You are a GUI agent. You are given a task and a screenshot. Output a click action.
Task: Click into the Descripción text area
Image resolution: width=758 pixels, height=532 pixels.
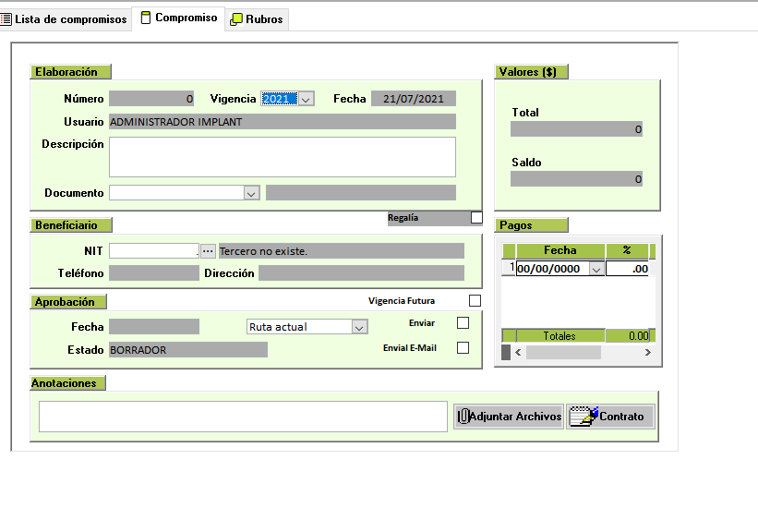pos(282,157)
